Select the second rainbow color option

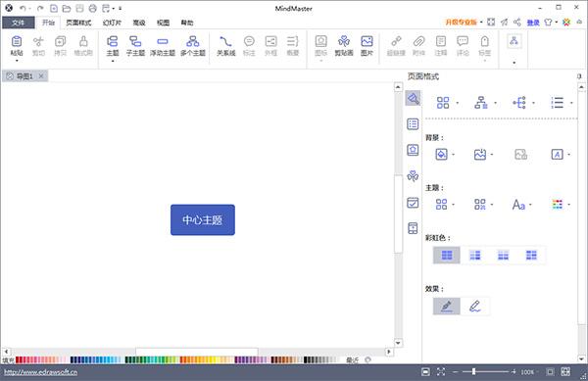[474, 256]
